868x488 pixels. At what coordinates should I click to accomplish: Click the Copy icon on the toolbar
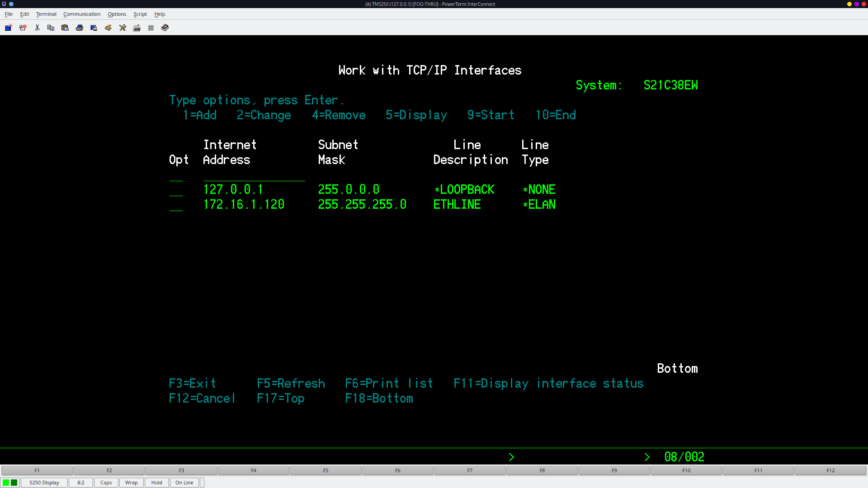(51, 28)
